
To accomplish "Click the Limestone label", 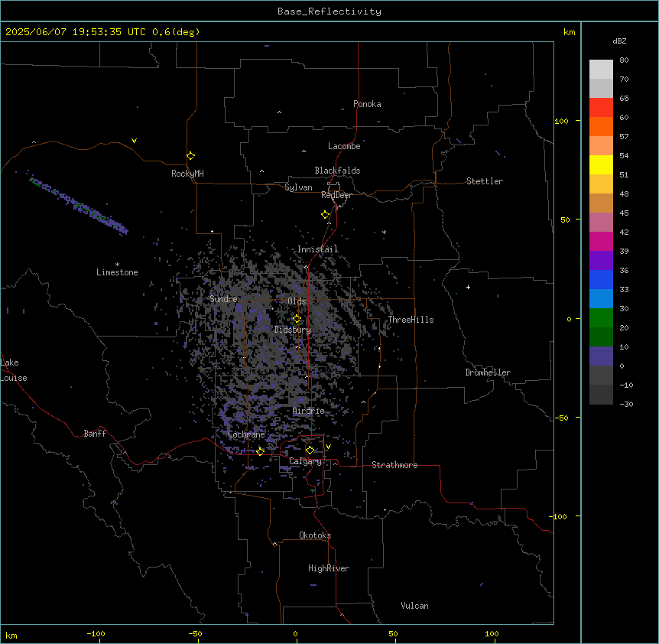I will click(x=117, y=272).
